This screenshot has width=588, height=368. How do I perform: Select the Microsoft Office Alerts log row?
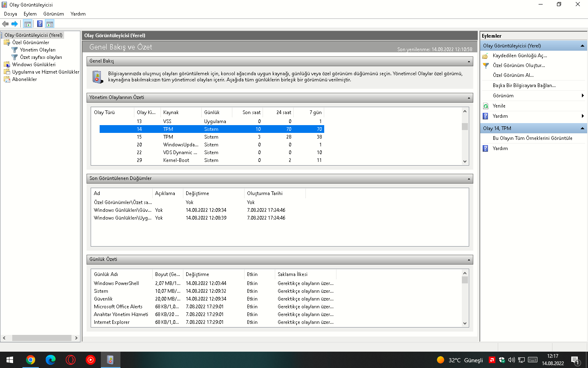(214, 307)
